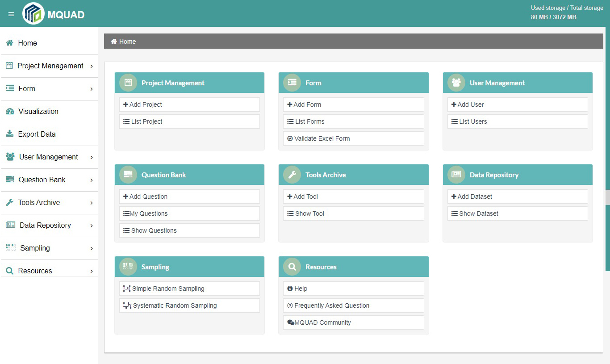Click the User Management card people icon
This screenshot has width=610, height=364.
click(456, 83)
